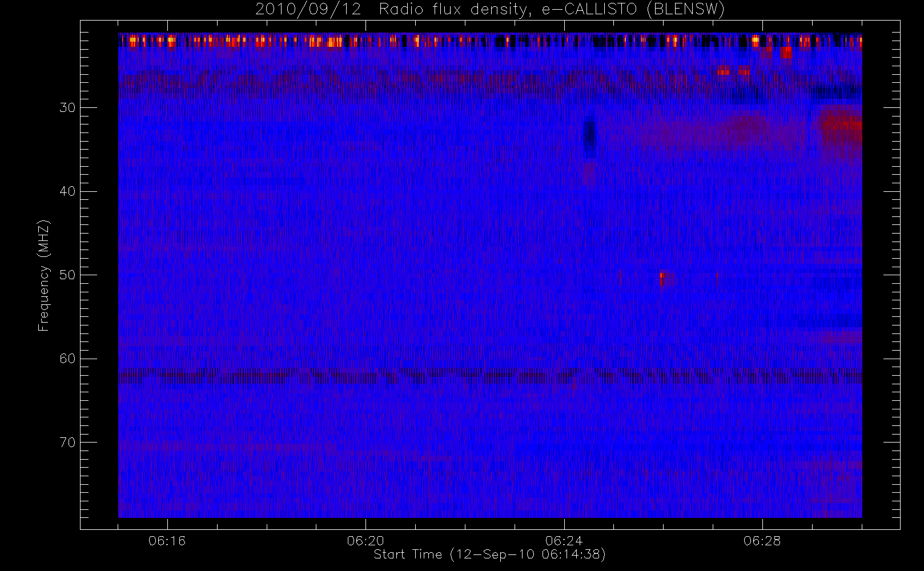
Task: Select the 'Frequency (MHZ)' axis label
Action: (44, 276)
